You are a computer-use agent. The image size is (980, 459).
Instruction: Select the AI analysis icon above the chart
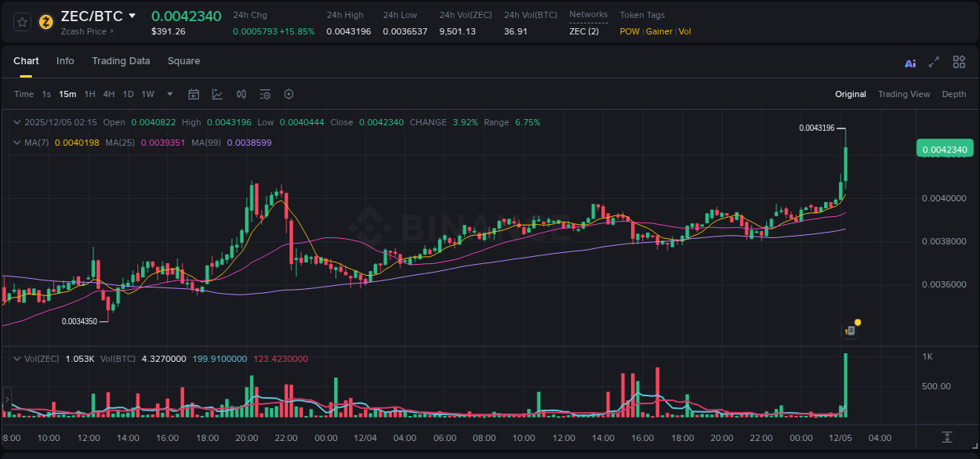[x=910, y=62]
